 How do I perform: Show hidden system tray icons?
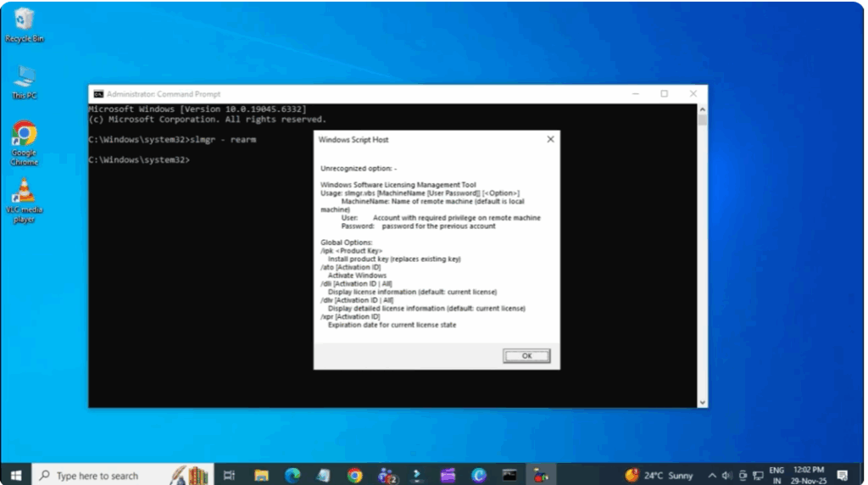pyautogui.click(x=712, y=476)
